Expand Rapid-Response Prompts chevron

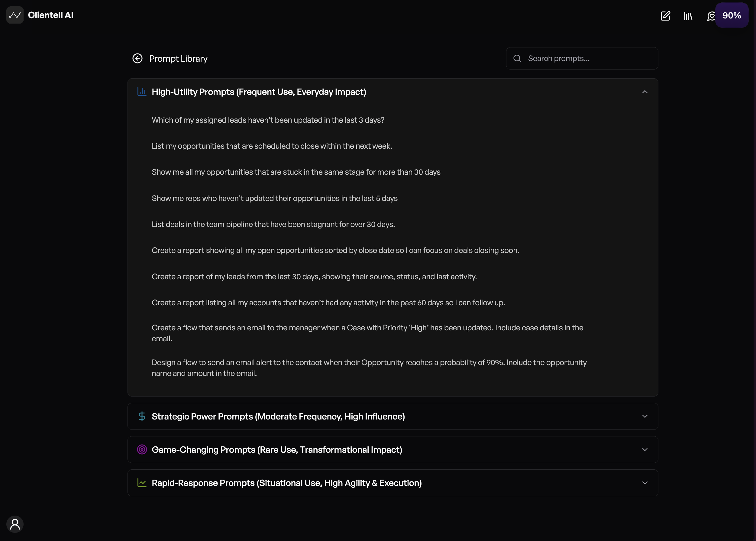point(645,483)
